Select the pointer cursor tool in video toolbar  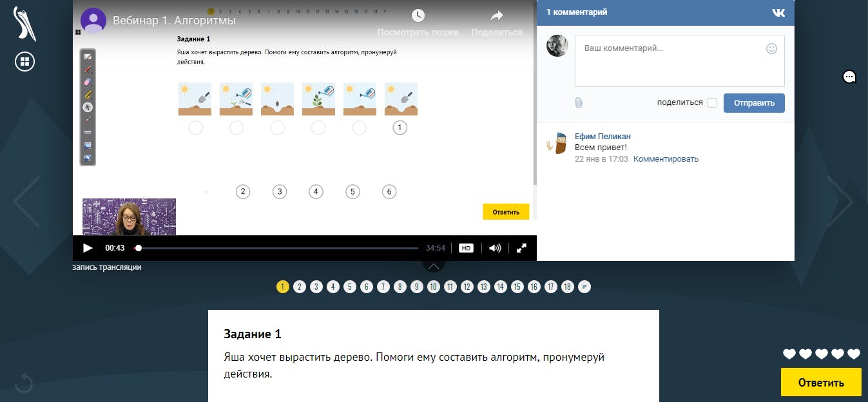click(88, 107)
